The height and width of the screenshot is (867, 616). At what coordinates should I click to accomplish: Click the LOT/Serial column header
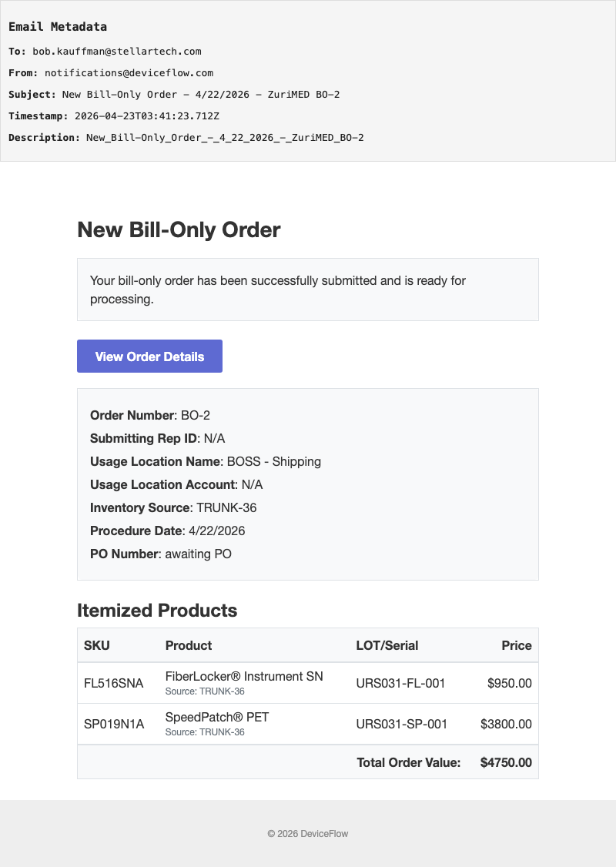(387, 646)
